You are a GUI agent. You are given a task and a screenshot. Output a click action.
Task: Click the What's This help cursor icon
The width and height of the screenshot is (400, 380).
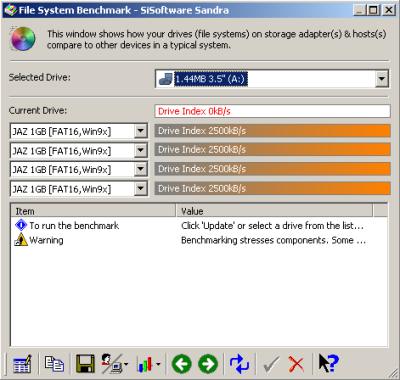point(328,363)
